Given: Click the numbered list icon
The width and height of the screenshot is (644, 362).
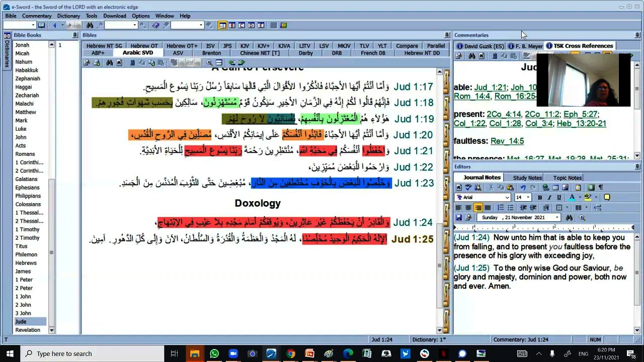Looking at the screenshot, I should coord(501,208).
